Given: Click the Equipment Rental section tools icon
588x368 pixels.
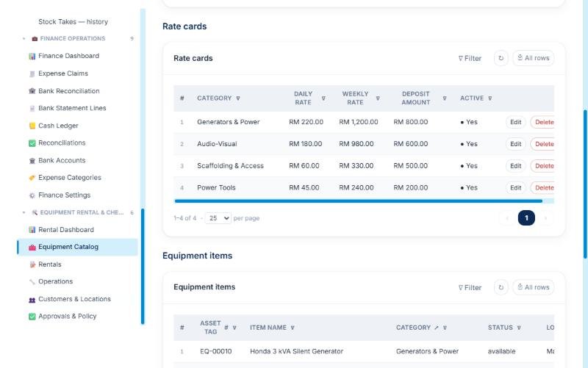Looking at the screenshot, I should coord(35,212).
